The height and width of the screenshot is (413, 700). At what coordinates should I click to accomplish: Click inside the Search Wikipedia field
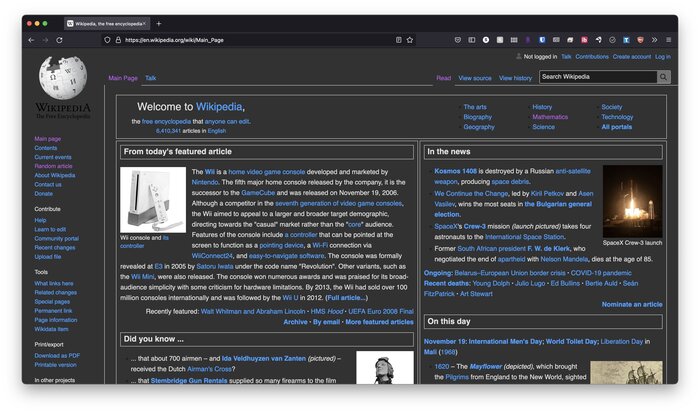[x=598, y=77]
